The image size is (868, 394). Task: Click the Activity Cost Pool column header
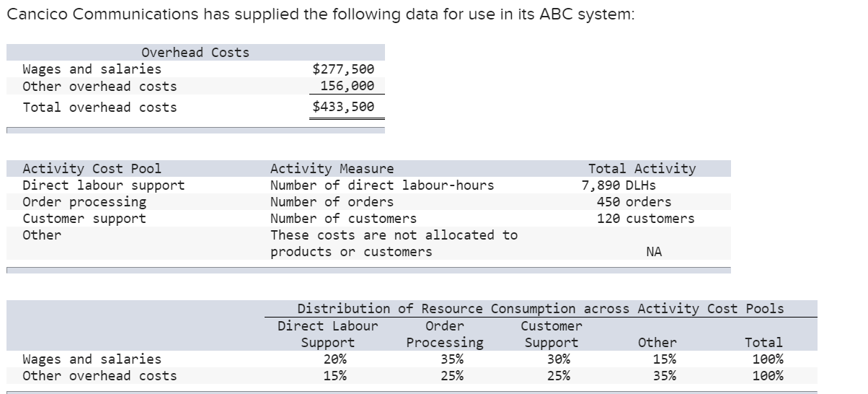(x=92, y=169)
